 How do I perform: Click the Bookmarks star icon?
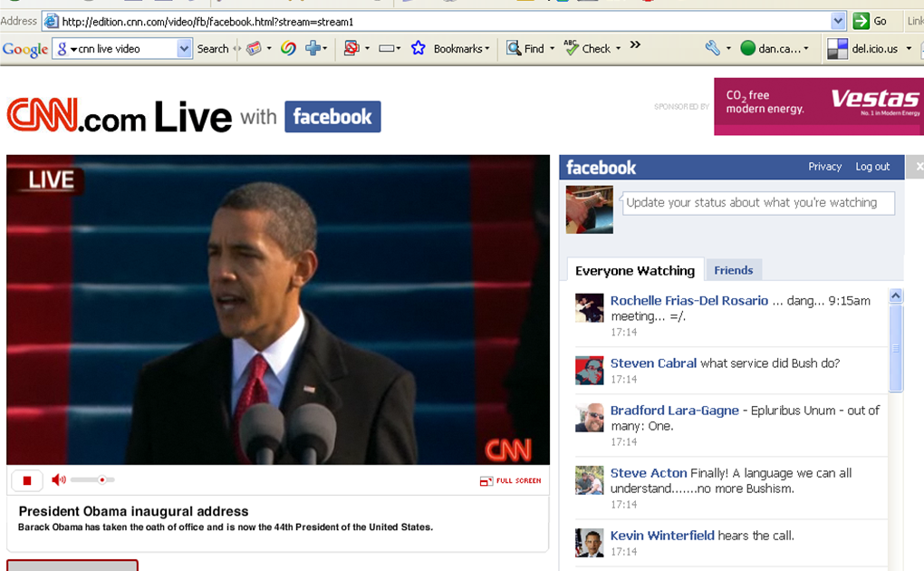pos(419,48)
